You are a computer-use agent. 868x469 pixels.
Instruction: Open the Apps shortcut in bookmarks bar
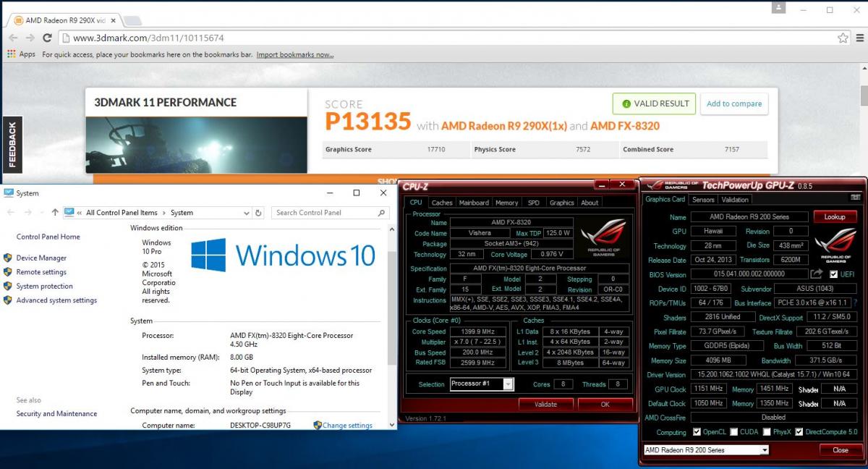tap(21, 54)
